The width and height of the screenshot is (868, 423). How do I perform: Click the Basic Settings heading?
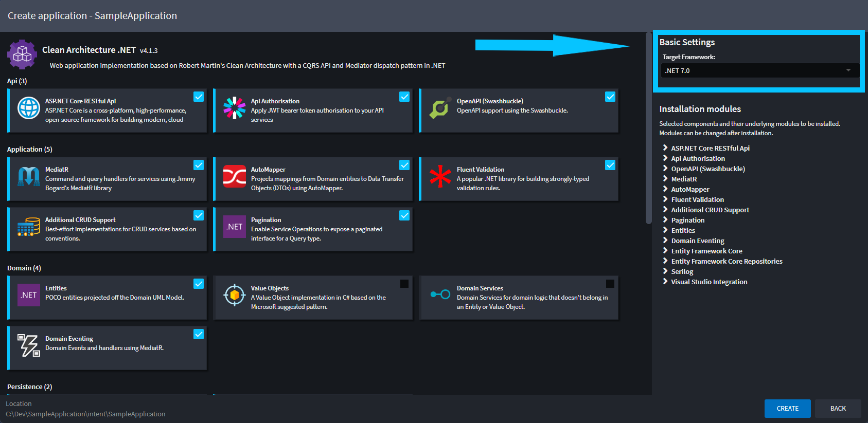[x=687, y=42]
